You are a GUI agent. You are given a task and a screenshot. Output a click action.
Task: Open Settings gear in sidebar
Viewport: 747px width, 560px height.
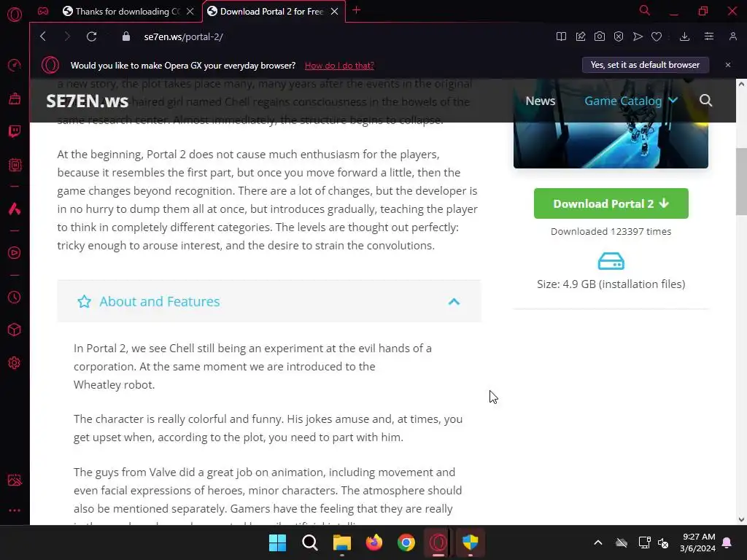(15, 363)
